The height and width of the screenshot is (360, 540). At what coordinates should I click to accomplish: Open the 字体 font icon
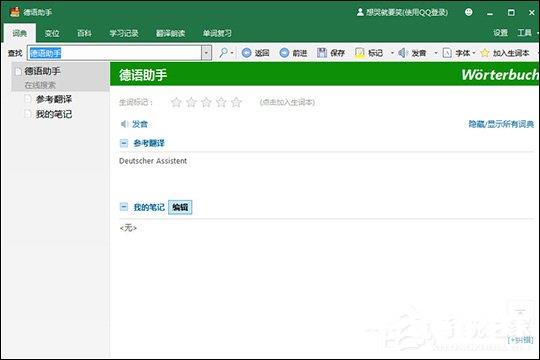(x=447, y=53)
